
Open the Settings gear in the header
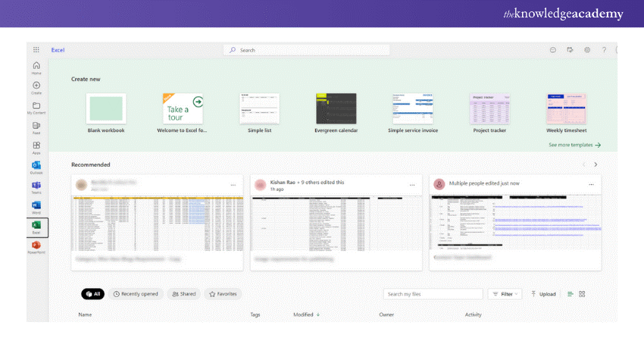click(587, 50)
